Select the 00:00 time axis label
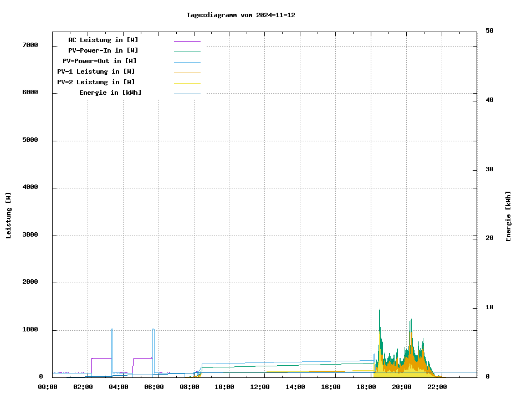Viewport: 532px width, 399px height. pos(48,387)
